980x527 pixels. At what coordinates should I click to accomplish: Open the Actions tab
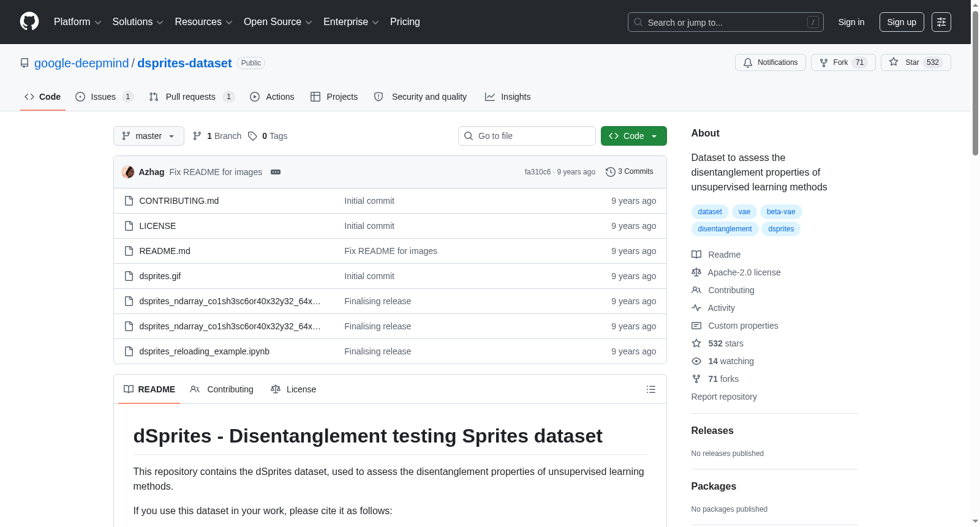[272, 97]
